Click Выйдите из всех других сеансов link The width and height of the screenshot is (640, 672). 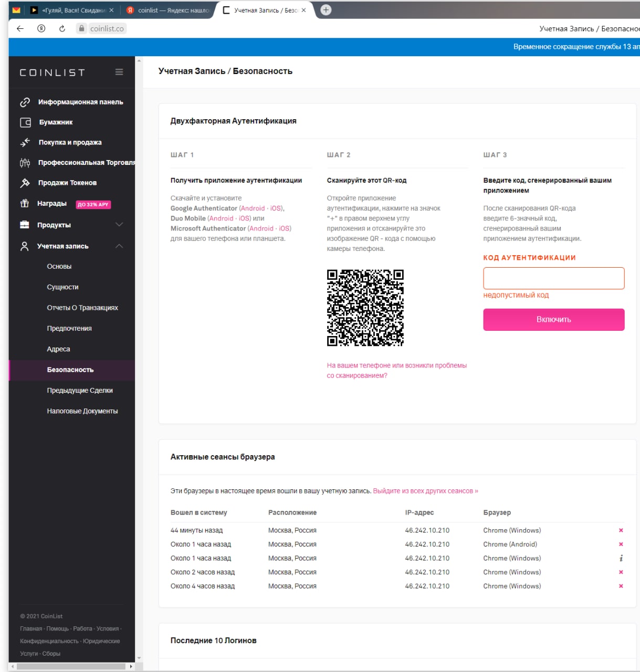pos(425,491)
